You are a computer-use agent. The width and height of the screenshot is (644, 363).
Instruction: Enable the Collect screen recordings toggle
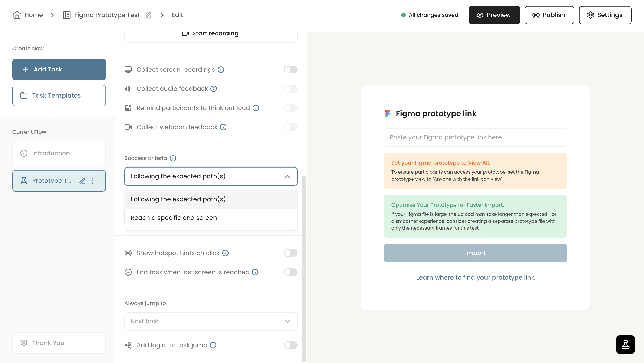[x=290, y=69]
